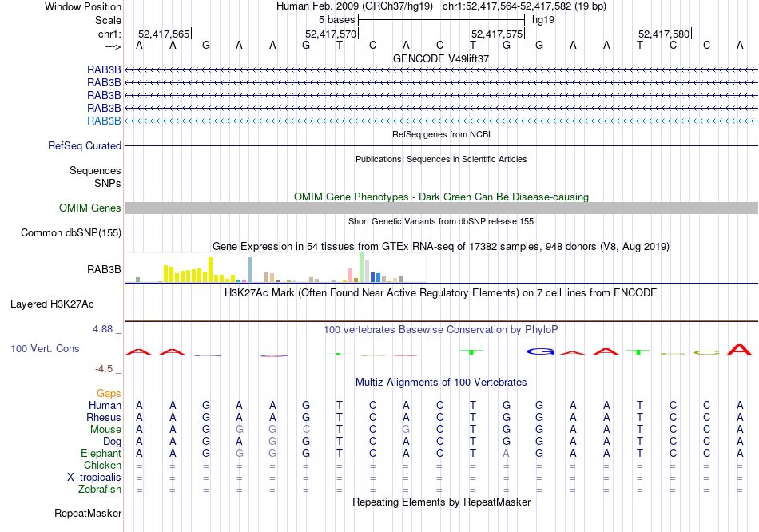Click the 100 Vert. Cons label
759x532 pixels.
click(x=45, y=348)
